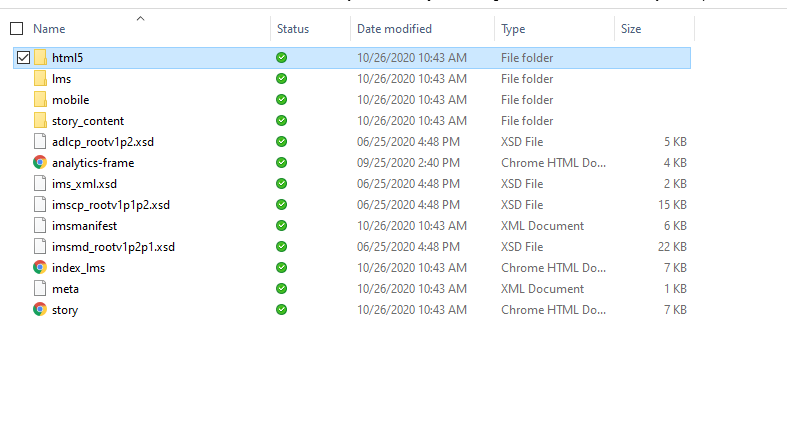
Task: Click the Chrome icon for analytics-frame
Action: pos(40,163)
